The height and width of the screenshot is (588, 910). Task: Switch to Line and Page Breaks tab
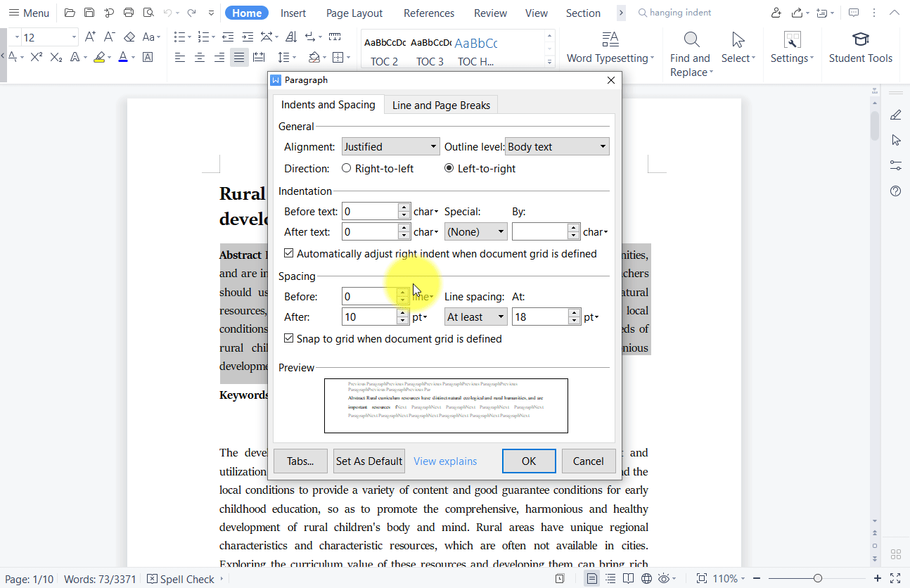pyautogui.click(x=441, y=105)
